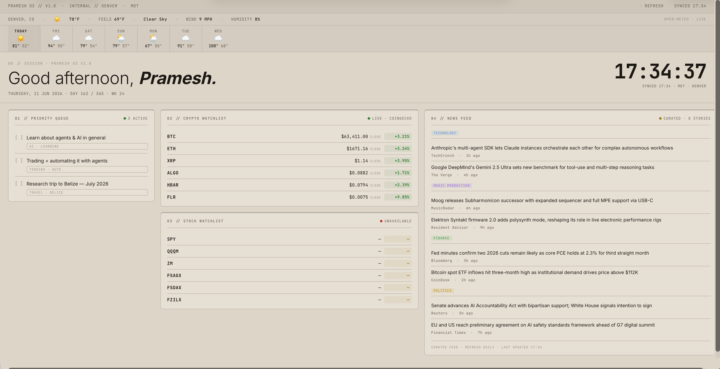Select the QQQM ticker in Stock Watchlist
The height and width of the screenshot is (369, 720).
click(173, 252)
